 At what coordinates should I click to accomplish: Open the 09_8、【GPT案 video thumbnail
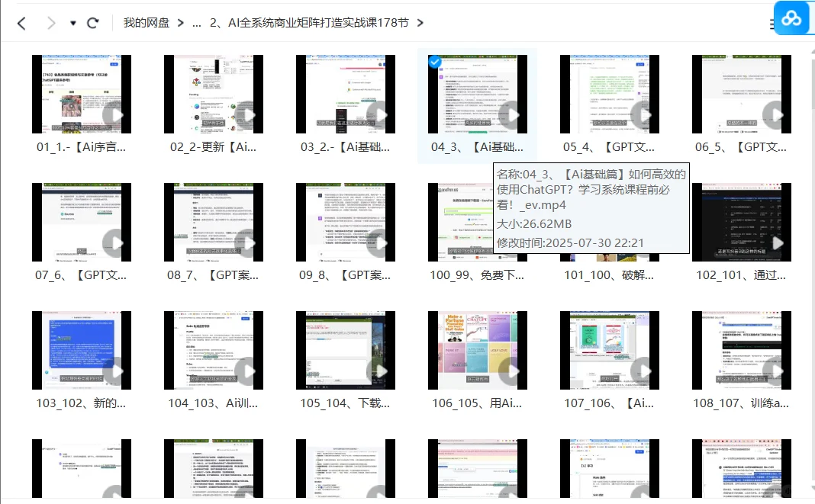pyautogui.click(x=346, y=222)
